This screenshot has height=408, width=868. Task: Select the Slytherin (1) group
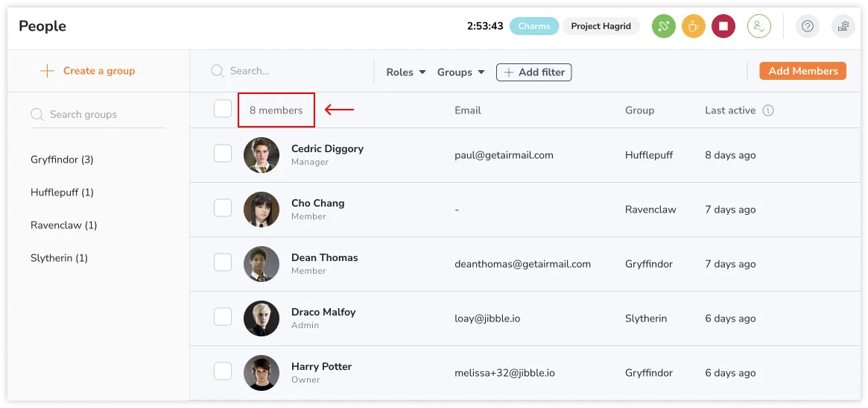(x=59, y=258)
